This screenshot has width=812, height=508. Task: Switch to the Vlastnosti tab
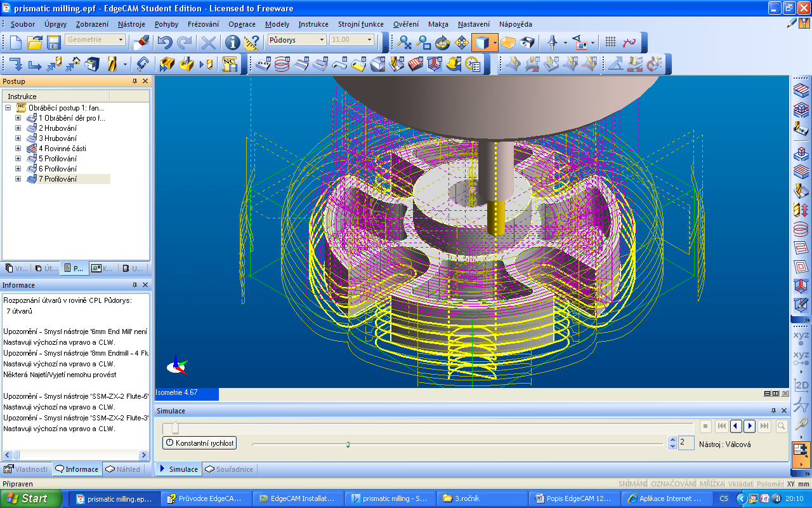tap(26, 469)
